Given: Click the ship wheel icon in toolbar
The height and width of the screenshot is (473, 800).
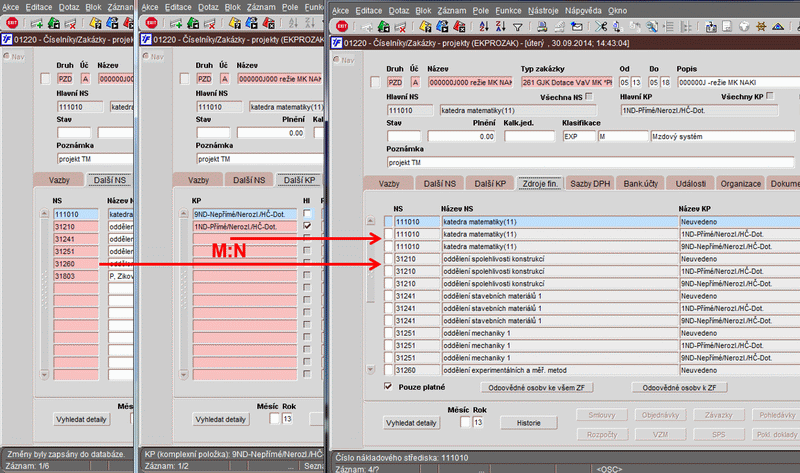Looking at the screenshot, I should tap(761, 26).
